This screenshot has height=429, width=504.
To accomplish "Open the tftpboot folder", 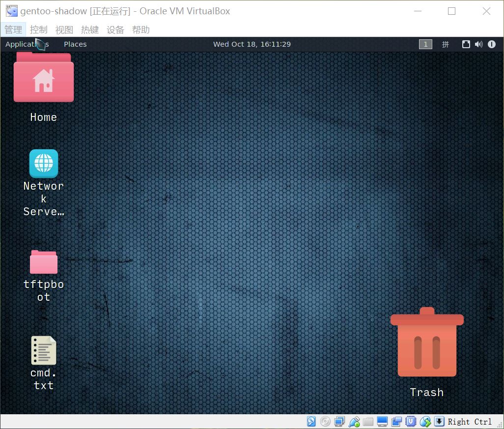I will click(x=44, y=262).
